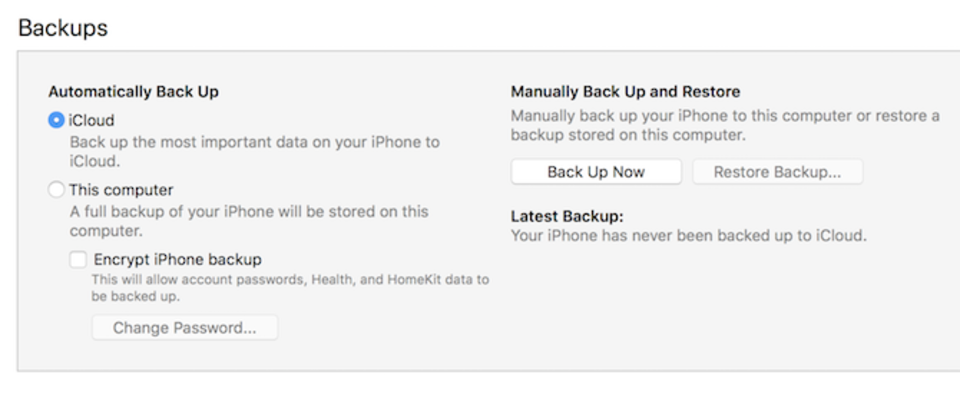
Task: Start a backup with Back Up Now
Action: (x=596, y=172)
